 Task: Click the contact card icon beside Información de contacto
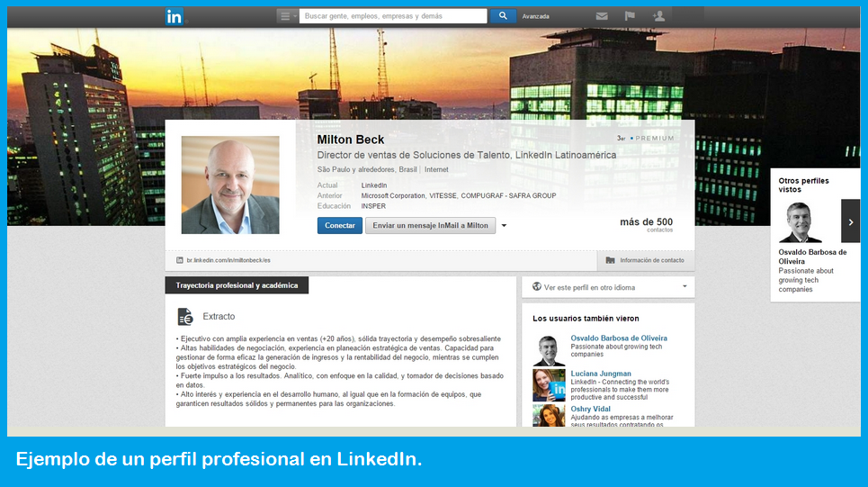(610, 260)
